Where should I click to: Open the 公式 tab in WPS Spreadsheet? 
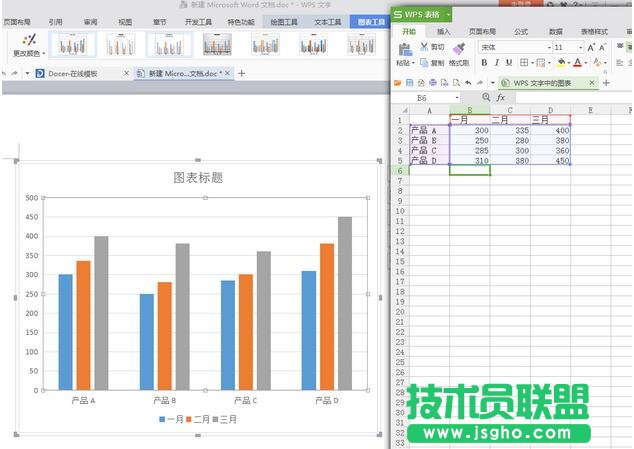click(521, 32)
